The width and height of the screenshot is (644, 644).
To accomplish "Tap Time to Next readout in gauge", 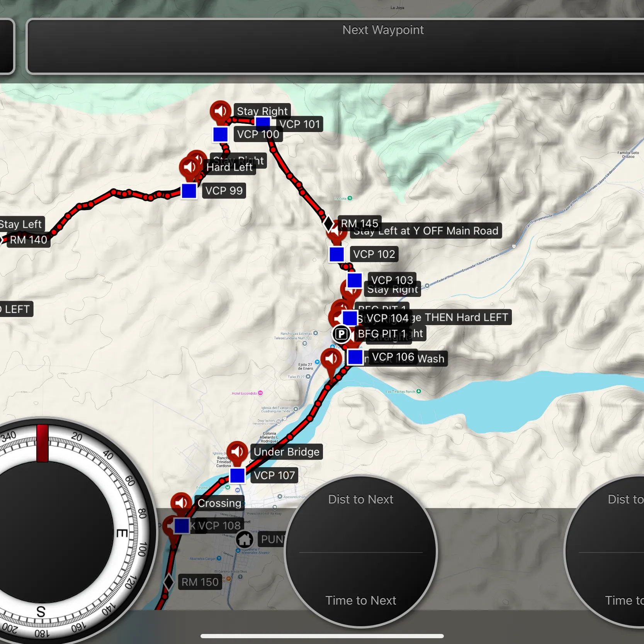I will pyautogui.click(x=361, y=600).
